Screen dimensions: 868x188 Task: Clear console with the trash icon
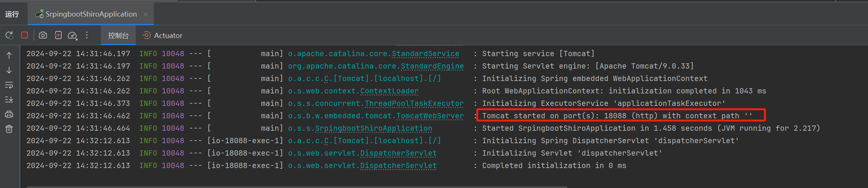pyautogui.click(x=9, y=129)
